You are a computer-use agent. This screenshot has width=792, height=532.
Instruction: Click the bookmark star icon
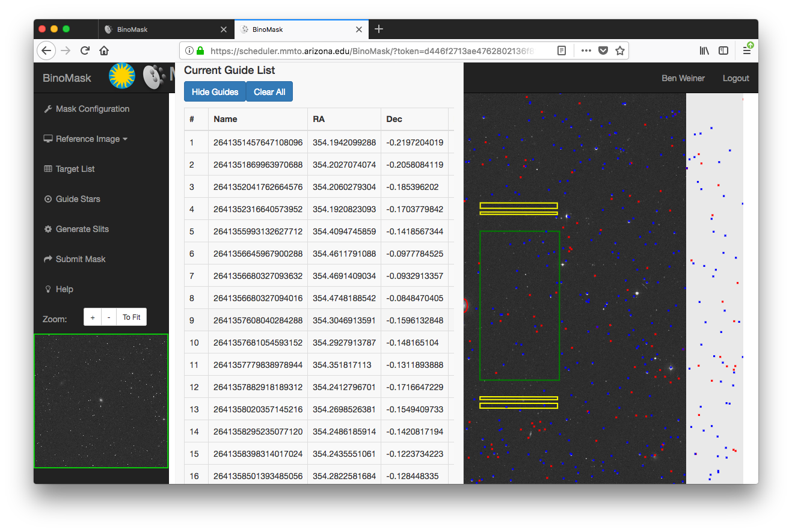(x=620, y=50)
